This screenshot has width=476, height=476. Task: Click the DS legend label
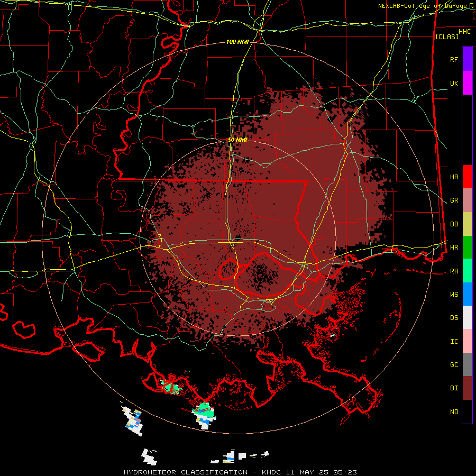tap(454, 317)
